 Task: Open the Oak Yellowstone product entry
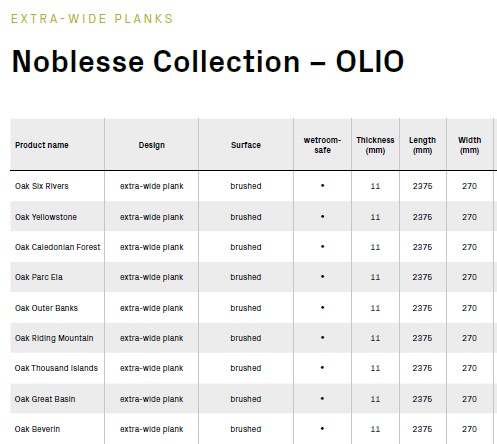click(46, 217)
